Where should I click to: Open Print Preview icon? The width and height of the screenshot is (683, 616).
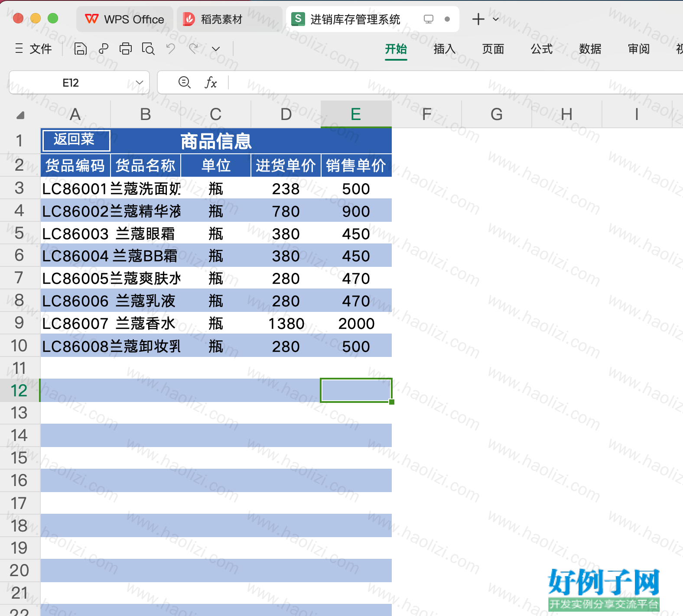(148, 49)
